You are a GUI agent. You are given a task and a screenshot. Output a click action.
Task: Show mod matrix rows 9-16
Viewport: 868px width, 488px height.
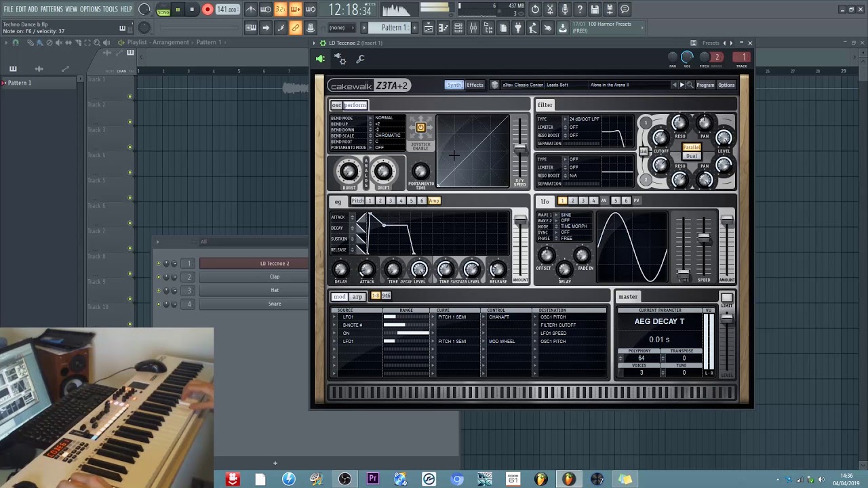pyautogui.click(x=387, y=296)
